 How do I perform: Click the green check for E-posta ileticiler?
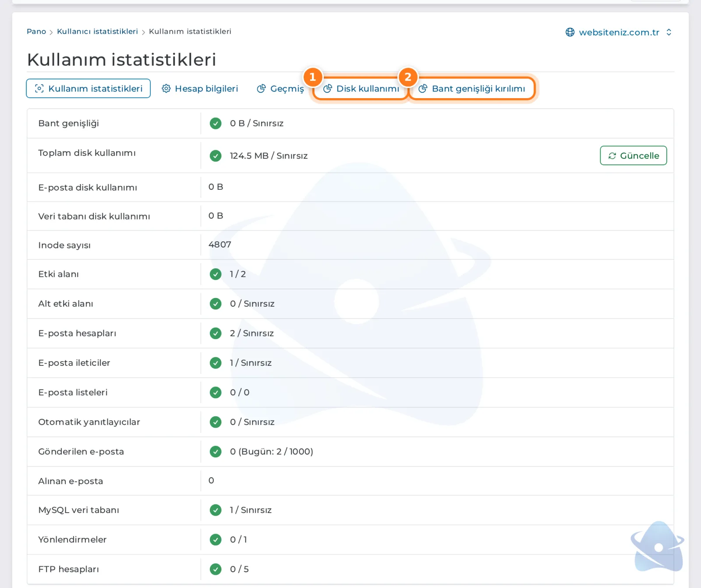216,363
